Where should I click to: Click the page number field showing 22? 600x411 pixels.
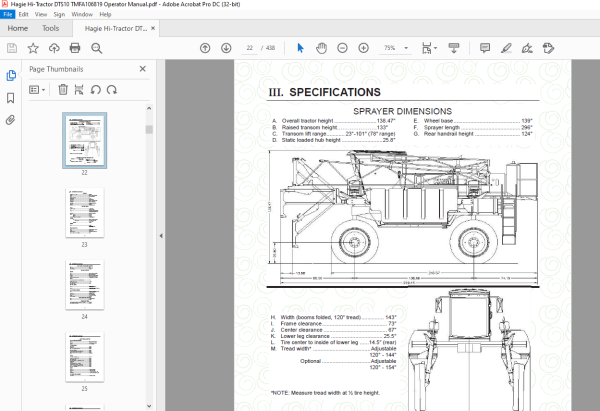[250, 48]
